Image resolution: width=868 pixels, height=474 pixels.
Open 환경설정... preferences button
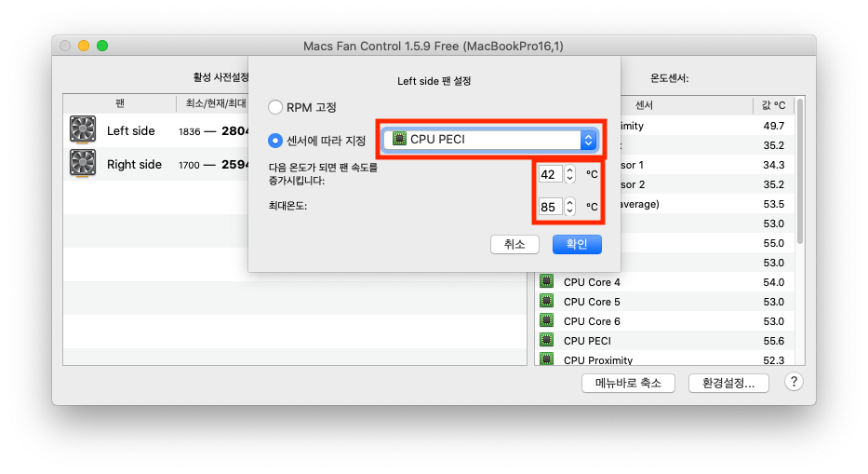coord(728,383)
